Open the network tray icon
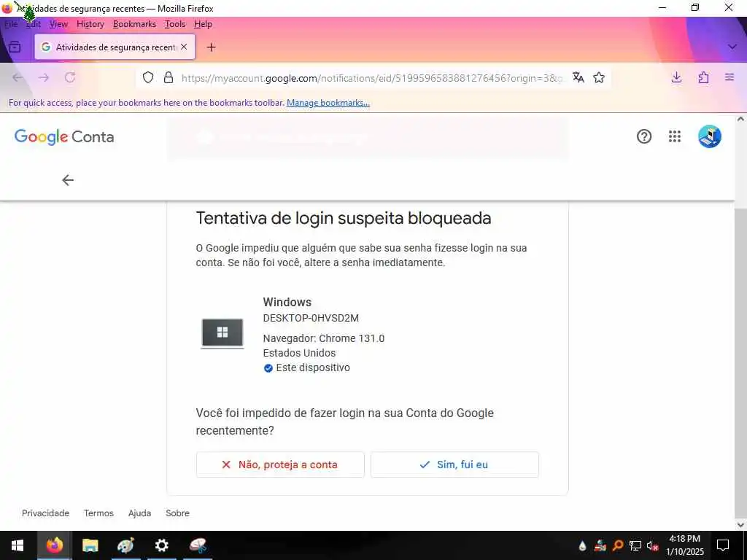 [x=635, y=545]
